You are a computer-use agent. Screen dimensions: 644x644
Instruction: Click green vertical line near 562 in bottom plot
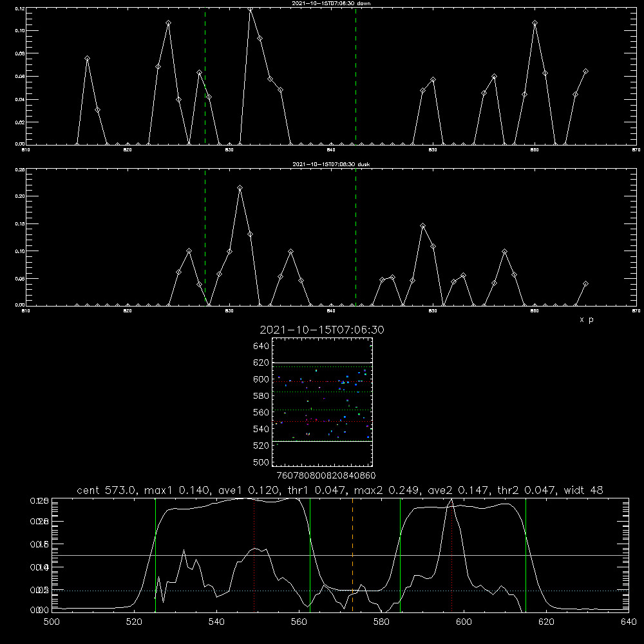coord(310,554)
